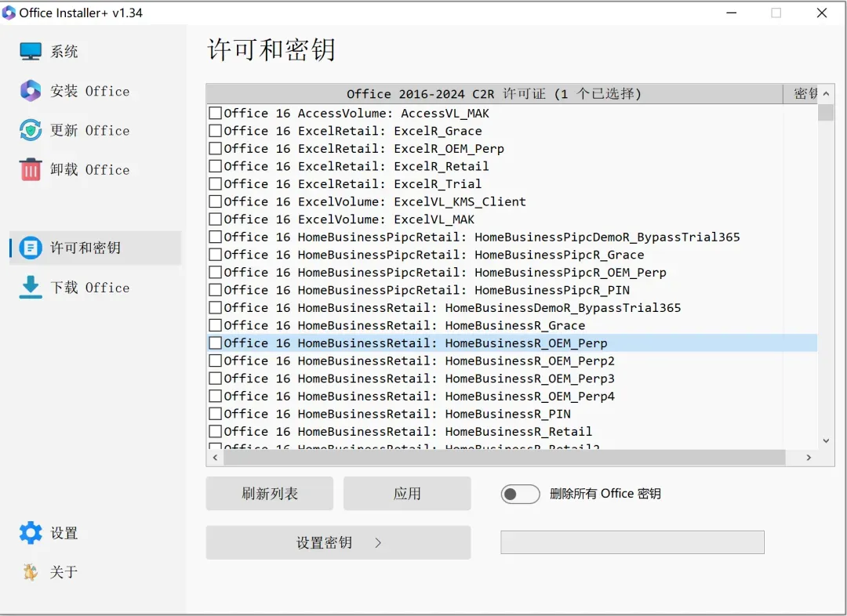This screenshot has height=616, width=847.
Task: Click the horizontal scroll right arrow
Action: (809, 457)
